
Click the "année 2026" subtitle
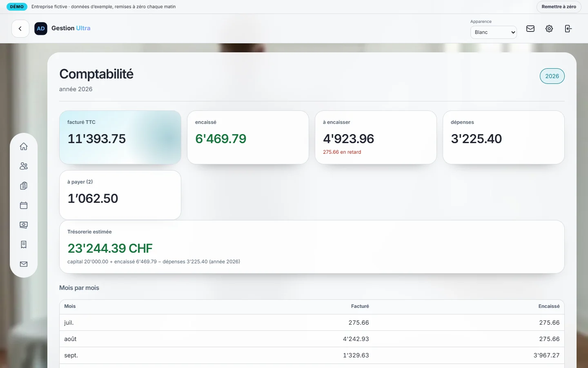[76, 89]
